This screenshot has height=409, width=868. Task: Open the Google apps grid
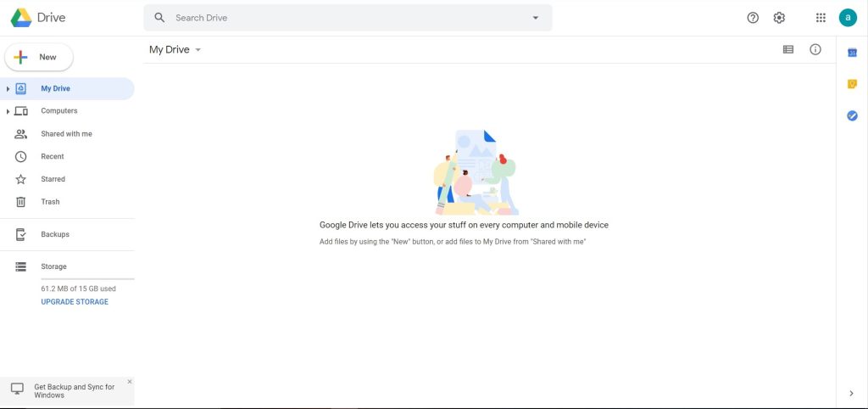[821, 18]
